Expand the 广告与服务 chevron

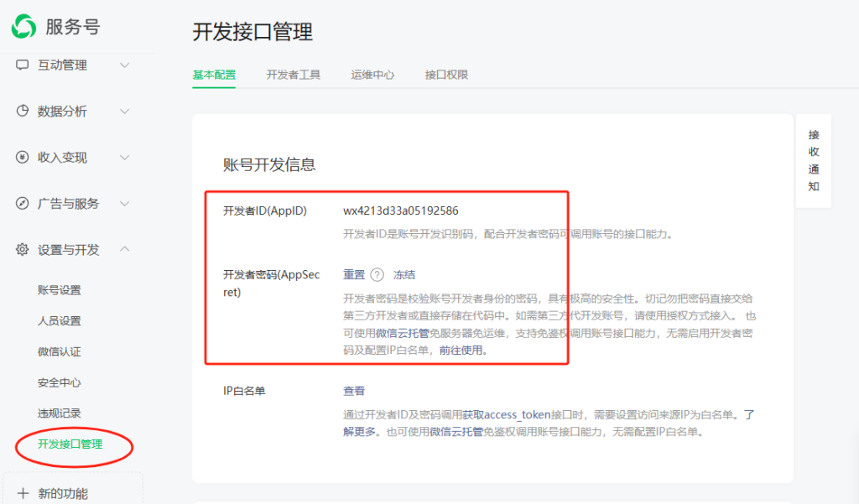(x=125, y=203)
